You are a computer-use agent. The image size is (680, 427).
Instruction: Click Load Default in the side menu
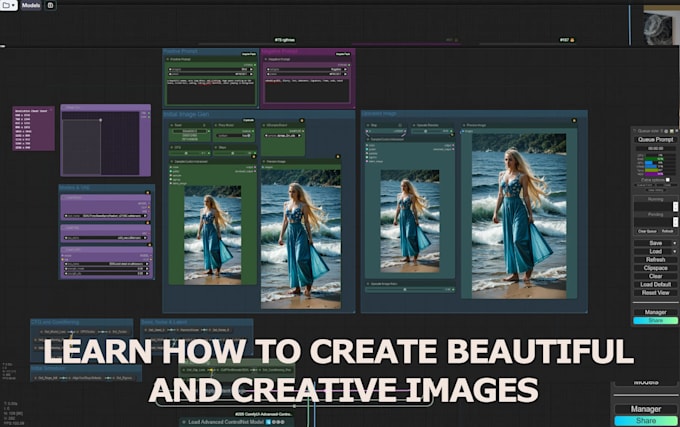click(x=655, y=285)
